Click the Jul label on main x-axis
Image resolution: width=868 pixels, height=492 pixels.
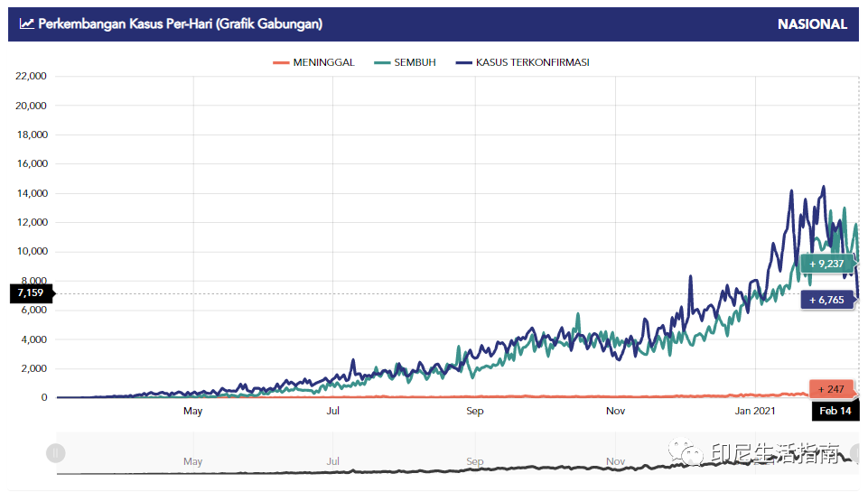pos(332,411)
